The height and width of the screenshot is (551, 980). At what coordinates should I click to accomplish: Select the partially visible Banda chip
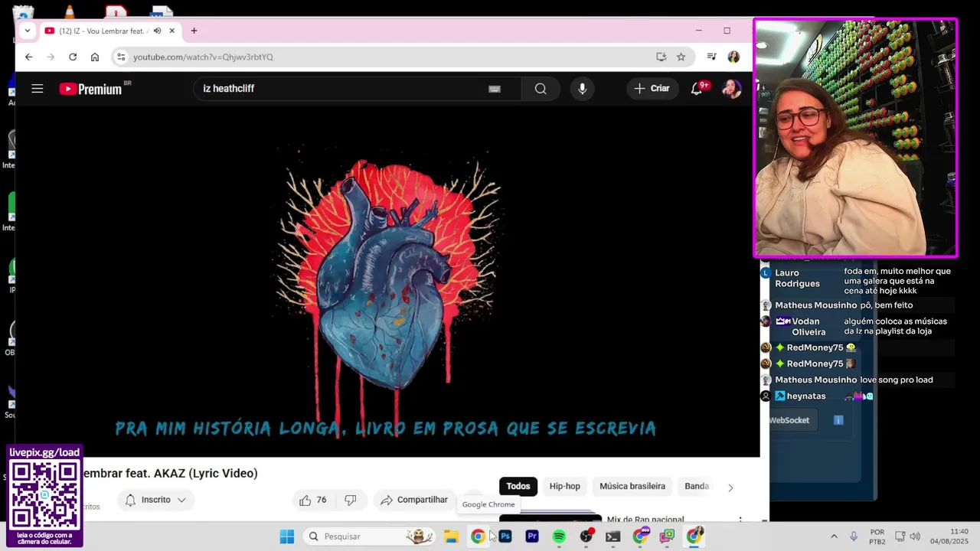point(696,486)
